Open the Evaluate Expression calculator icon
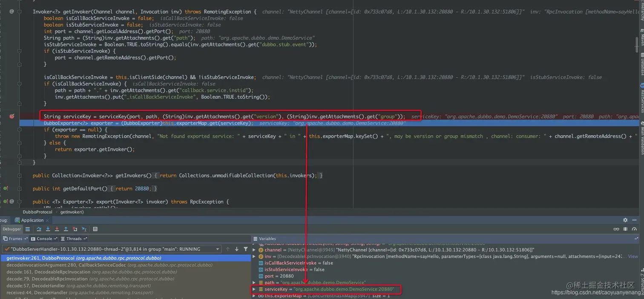This screenshot has width=644, height=299. [x=95, y=229]
